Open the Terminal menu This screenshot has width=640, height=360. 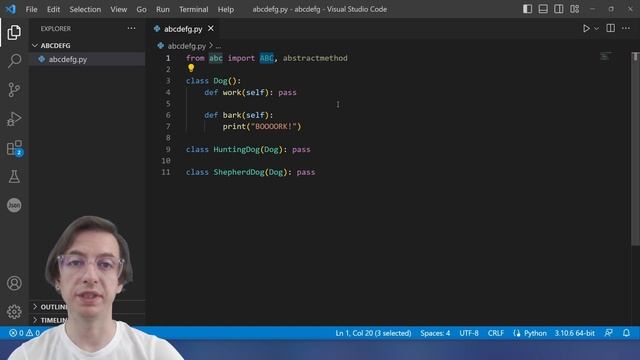click(x=193, y=9)
